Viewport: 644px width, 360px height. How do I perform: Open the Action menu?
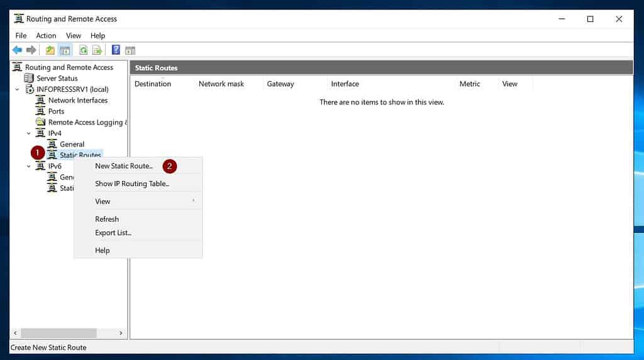pyautogui.click(x=46, y=36)
